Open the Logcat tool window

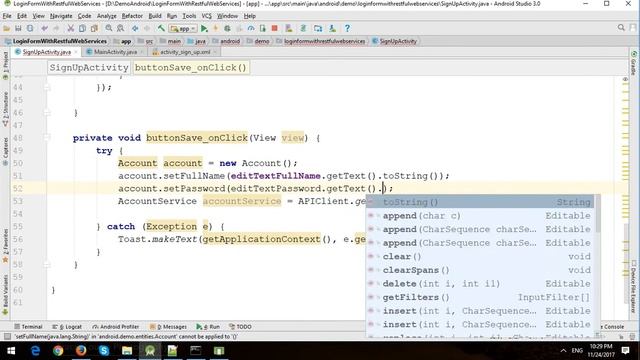pyautogui.click(x=67, y=327)
